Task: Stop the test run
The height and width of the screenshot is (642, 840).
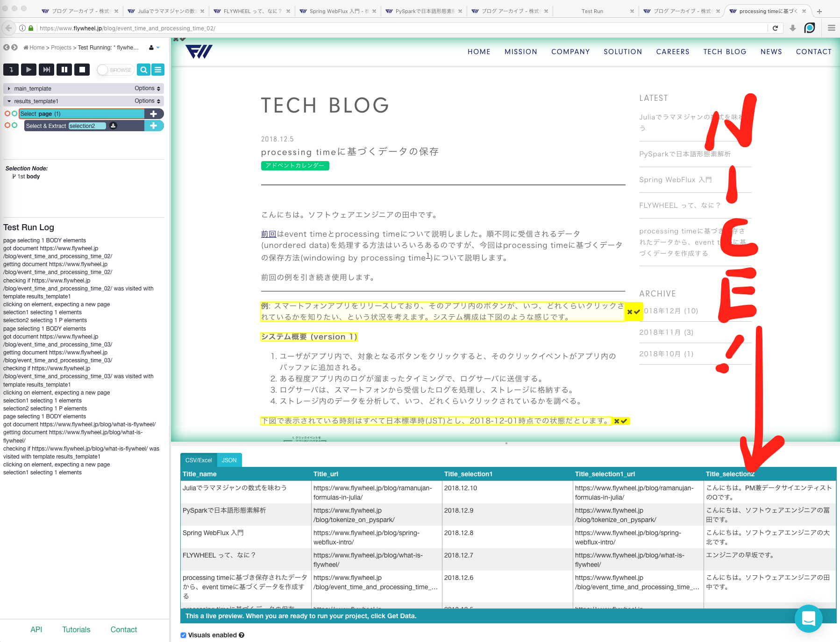Action: point(82,70)
